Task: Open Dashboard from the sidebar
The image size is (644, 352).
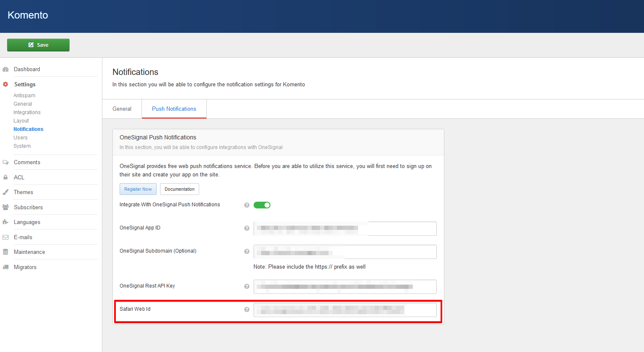Action: (27, 69)
